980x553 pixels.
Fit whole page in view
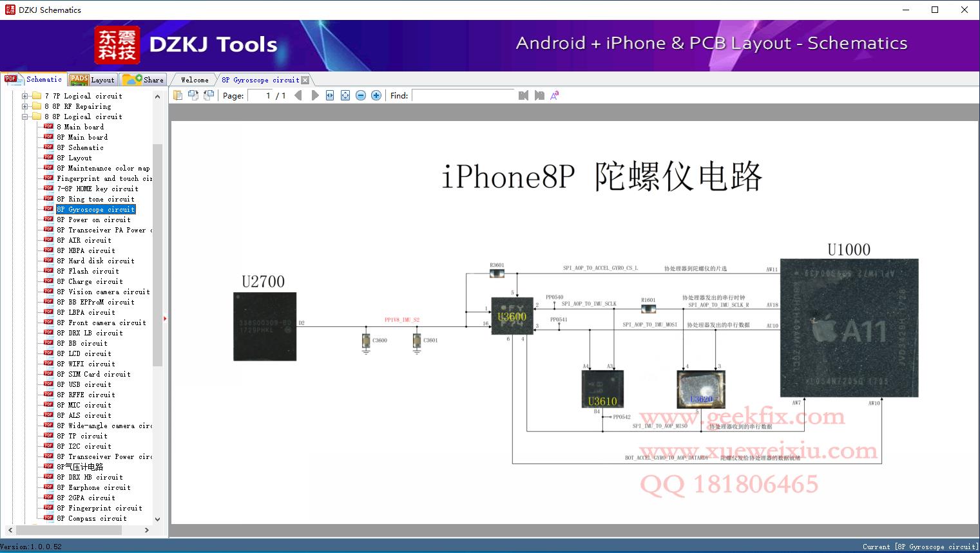[345, 95]
